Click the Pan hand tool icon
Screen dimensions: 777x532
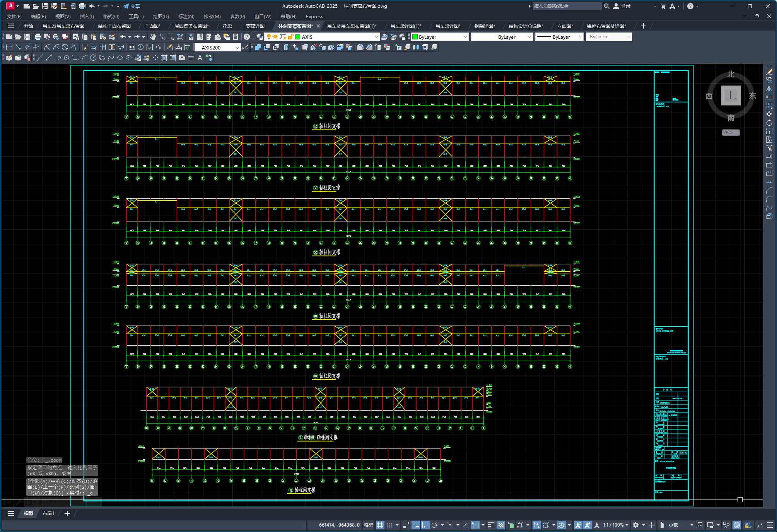coord(153,37)
